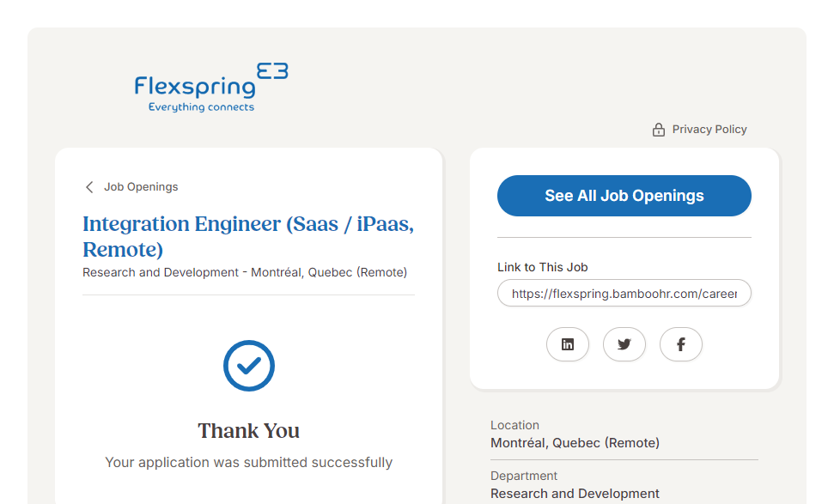Screen dimensions: 834x504
Task: Select the job URL input field
Action: (x=624, y=294)
